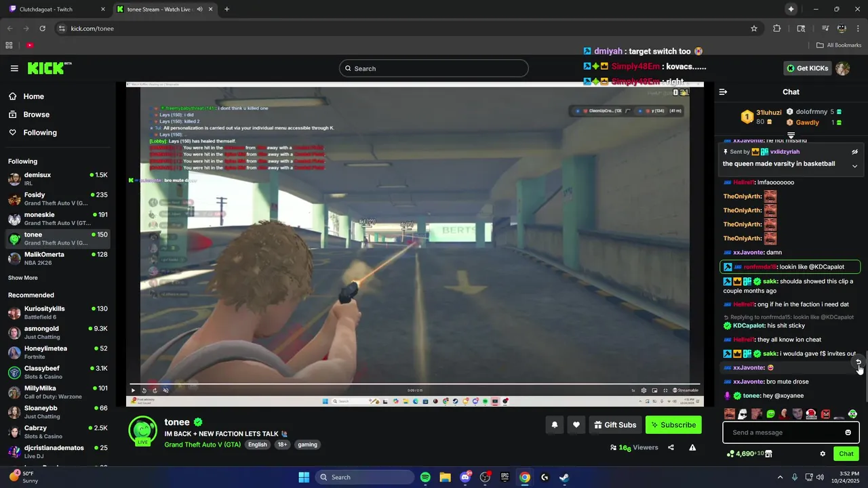868x488 pixels.
Task: Click the English language tag
Action: pos(258,445)
